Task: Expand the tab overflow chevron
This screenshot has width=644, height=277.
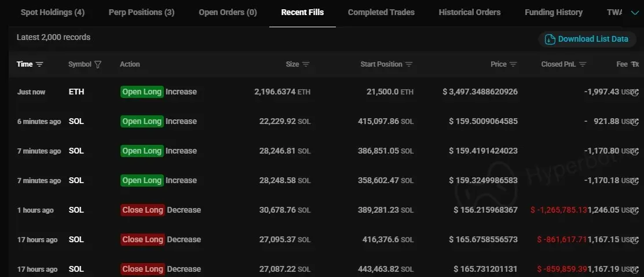Action: pos(635,13)
